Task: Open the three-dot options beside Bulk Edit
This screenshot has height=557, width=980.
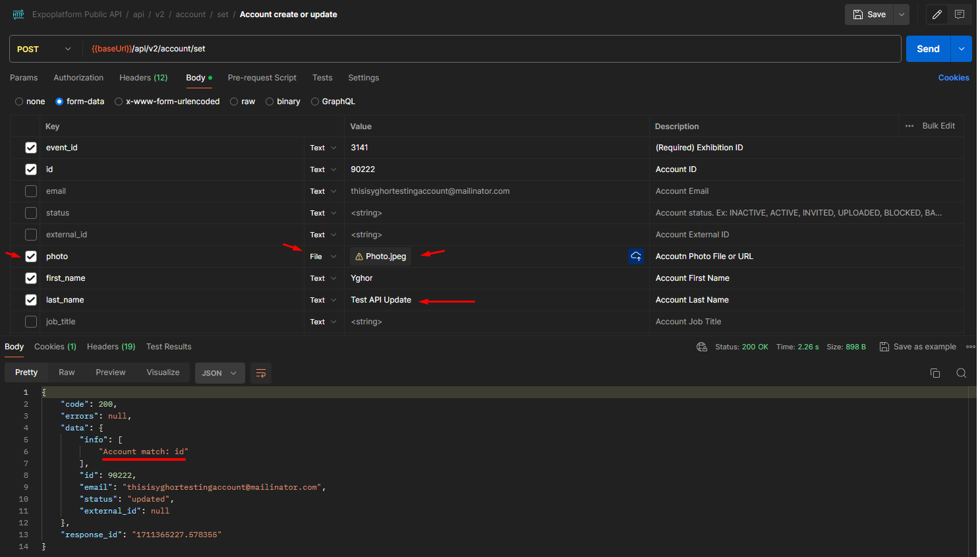Action: point(909,126)
